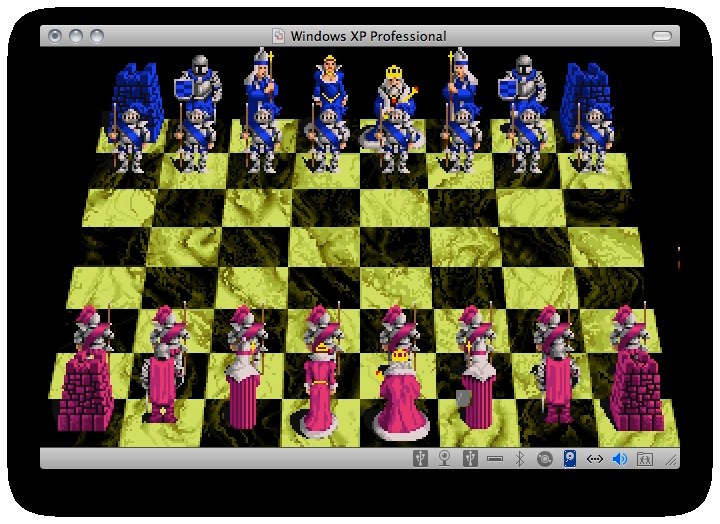720x524 pixels.
Task: Select the pink pawn on a2
Action: (94, 328)
